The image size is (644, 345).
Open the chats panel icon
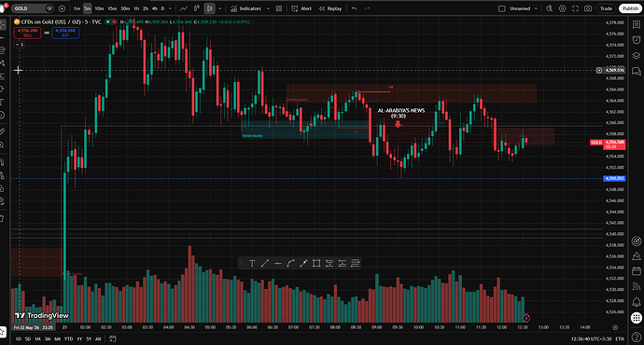pos(637,72)
